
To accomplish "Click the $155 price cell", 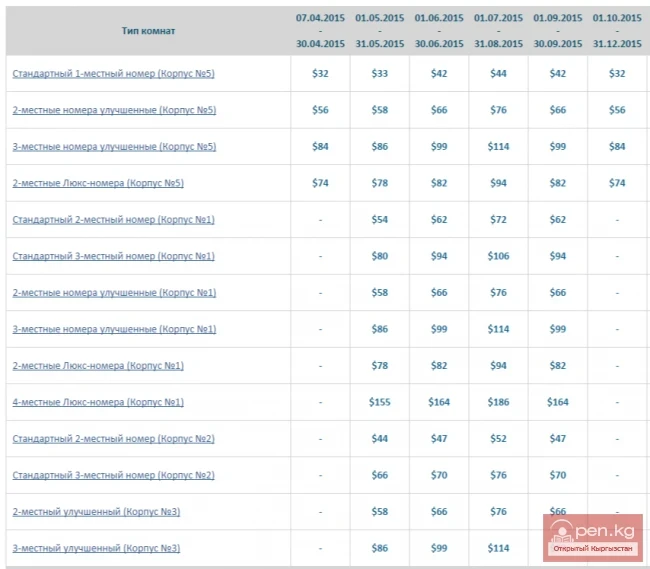I will click(380, 402).
